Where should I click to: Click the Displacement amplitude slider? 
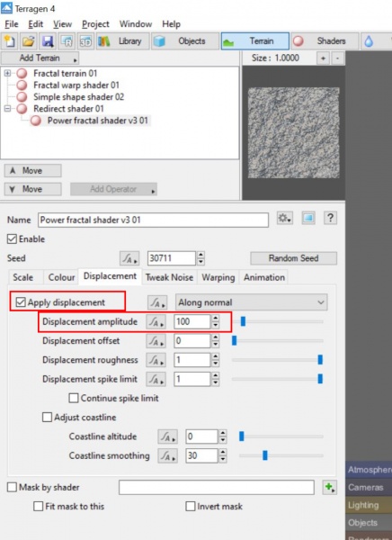point(278,321)
